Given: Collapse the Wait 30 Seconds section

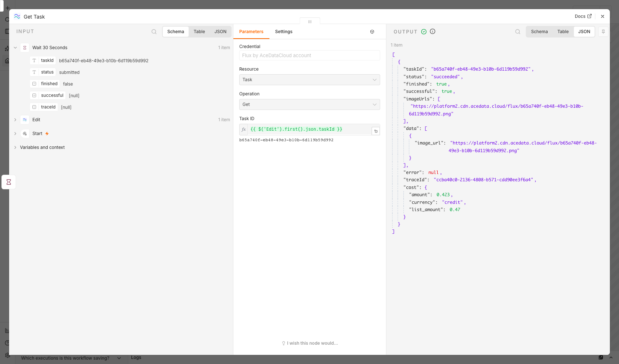Looking at the screenshot, I should (15, 48).
